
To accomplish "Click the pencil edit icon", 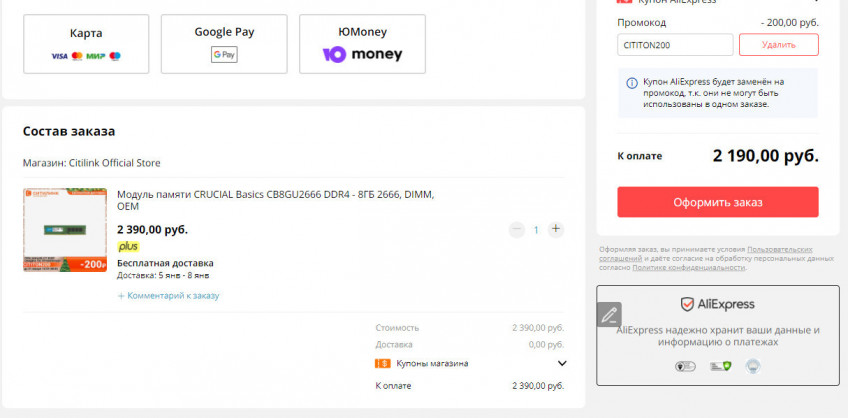I will point(609,314).
